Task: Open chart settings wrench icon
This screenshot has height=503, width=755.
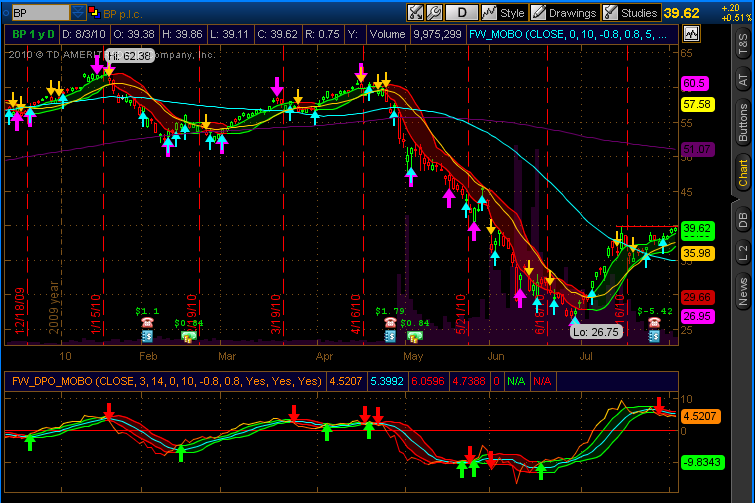Action: pos(434,13)
